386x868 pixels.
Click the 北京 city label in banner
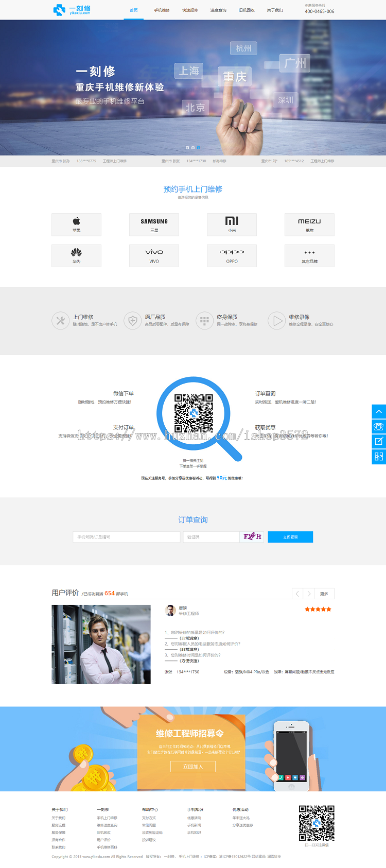pos(195,108)
